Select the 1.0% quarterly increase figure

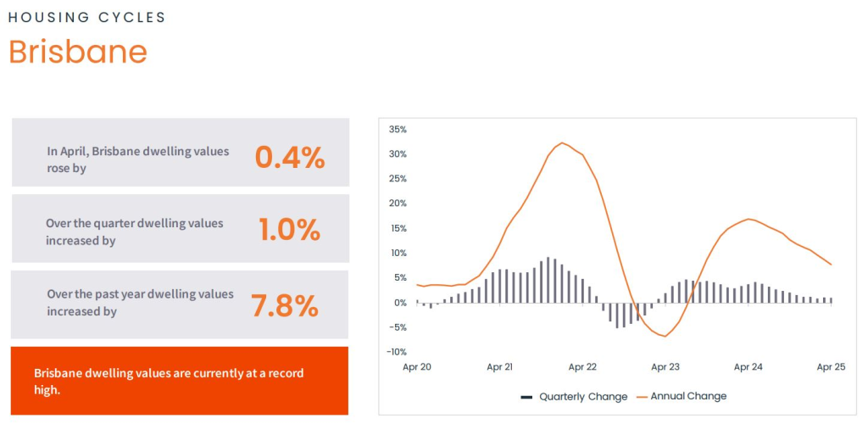tap(289, 230)
